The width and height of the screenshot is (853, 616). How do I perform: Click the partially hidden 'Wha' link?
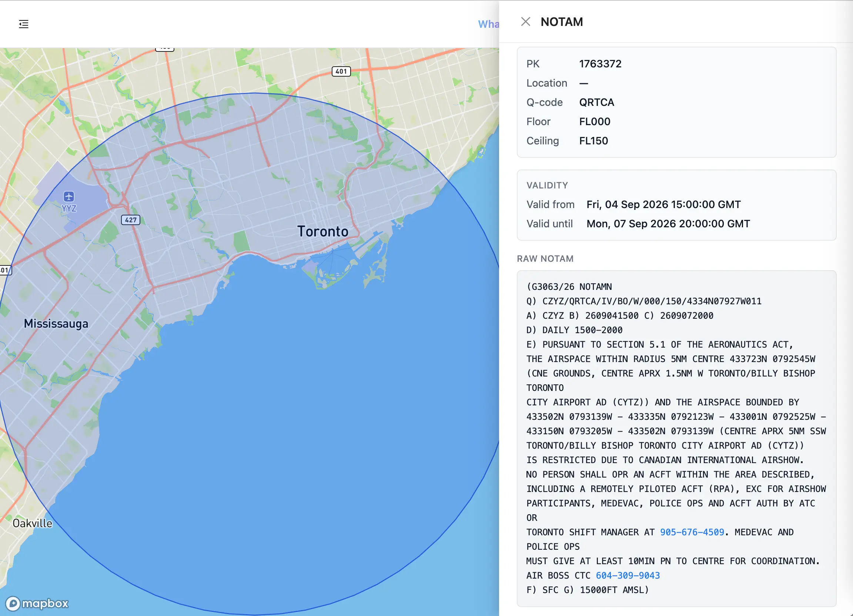pyautogui.click(x=488, y=24)
